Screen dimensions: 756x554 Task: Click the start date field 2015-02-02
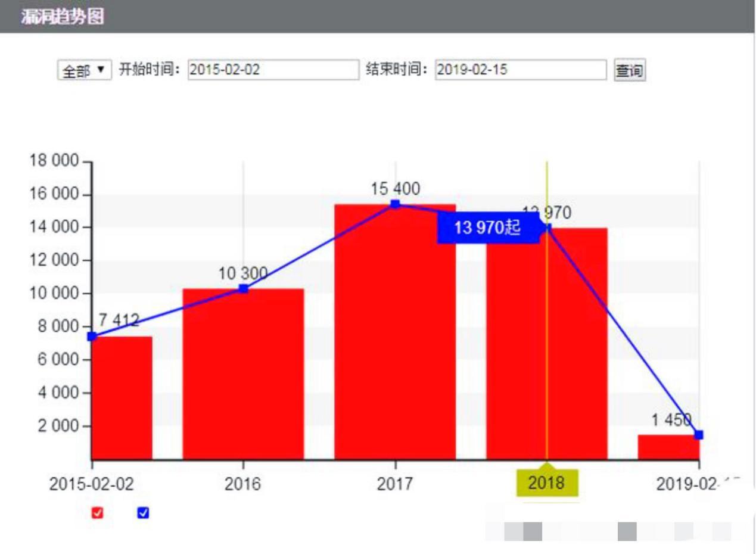coord(273,70)
